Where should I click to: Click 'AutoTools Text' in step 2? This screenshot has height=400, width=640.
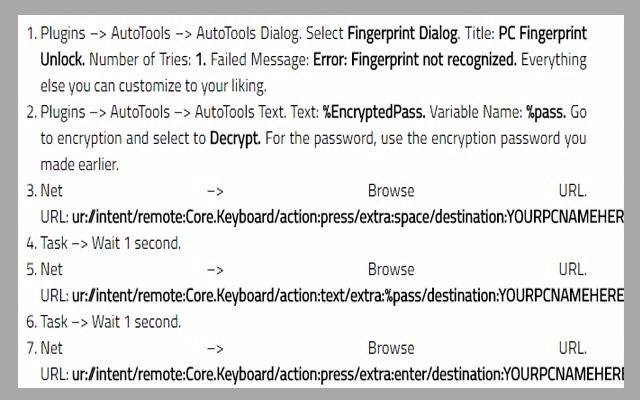240,112
